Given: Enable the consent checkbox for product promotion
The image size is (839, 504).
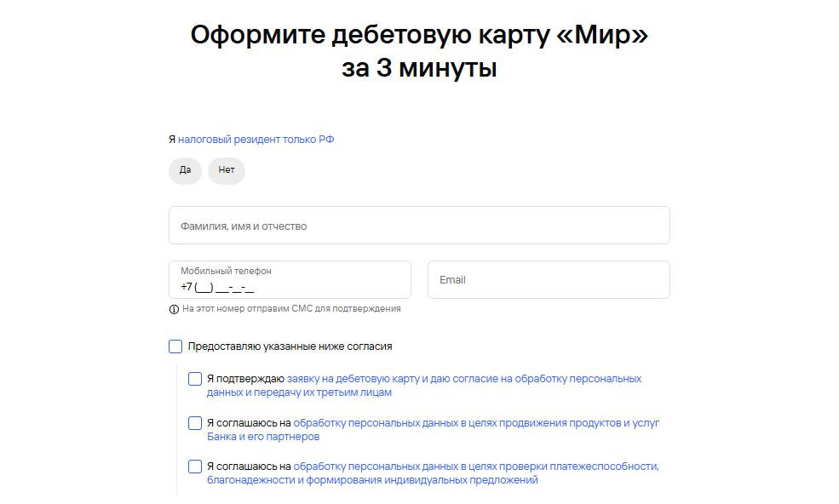Looking at the screenshot, I should point(195,423).
